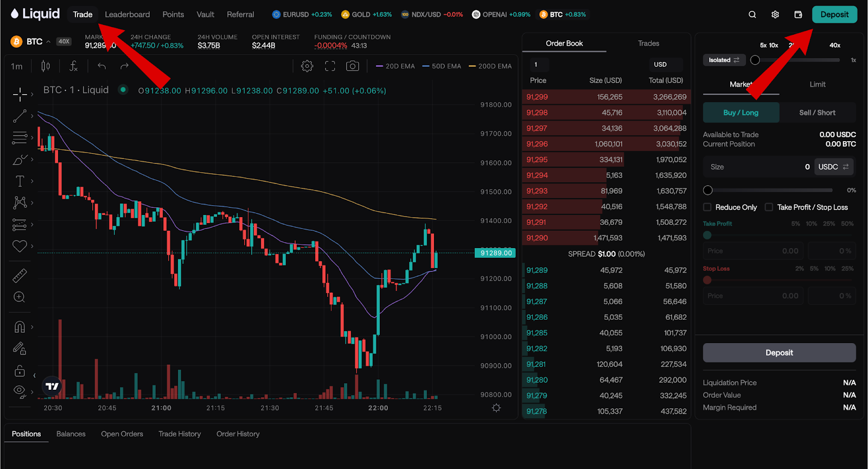
Task: Toggle the 50D EMA indicator
Action: pyautogui.click(x=442, y=66)
